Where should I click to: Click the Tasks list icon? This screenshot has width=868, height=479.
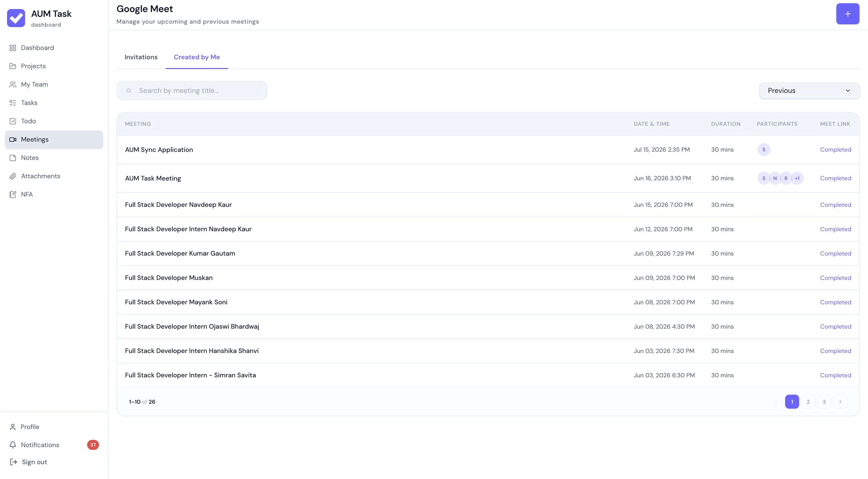coord(13,103)
